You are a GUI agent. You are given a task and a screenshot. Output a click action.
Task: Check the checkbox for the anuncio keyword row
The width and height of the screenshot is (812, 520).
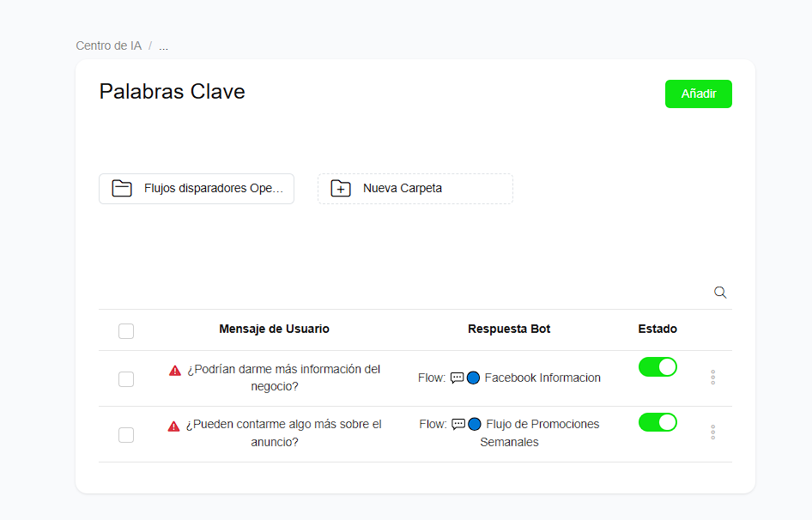pos(126,435)
